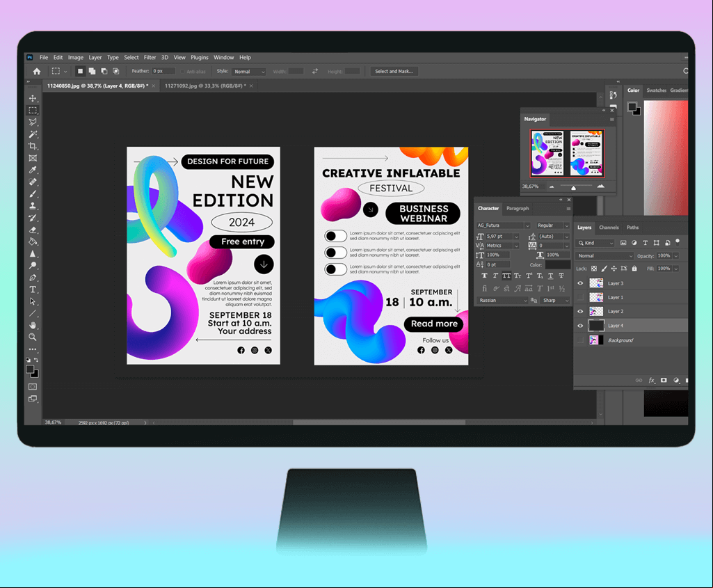Viewport: 713px width, 588px height.
Task: Select the Move tool
Action: (x=33, y=98)
